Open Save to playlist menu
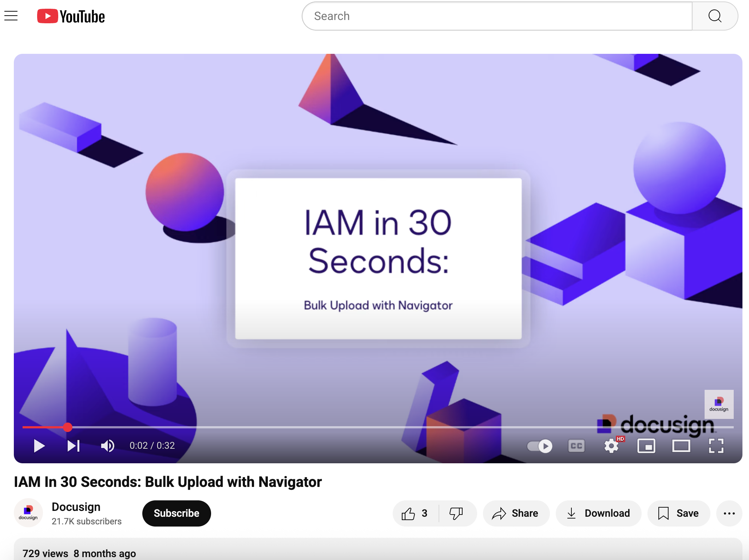Image resolution: width=749 pixels, height=560 pixels. (678, 513)
